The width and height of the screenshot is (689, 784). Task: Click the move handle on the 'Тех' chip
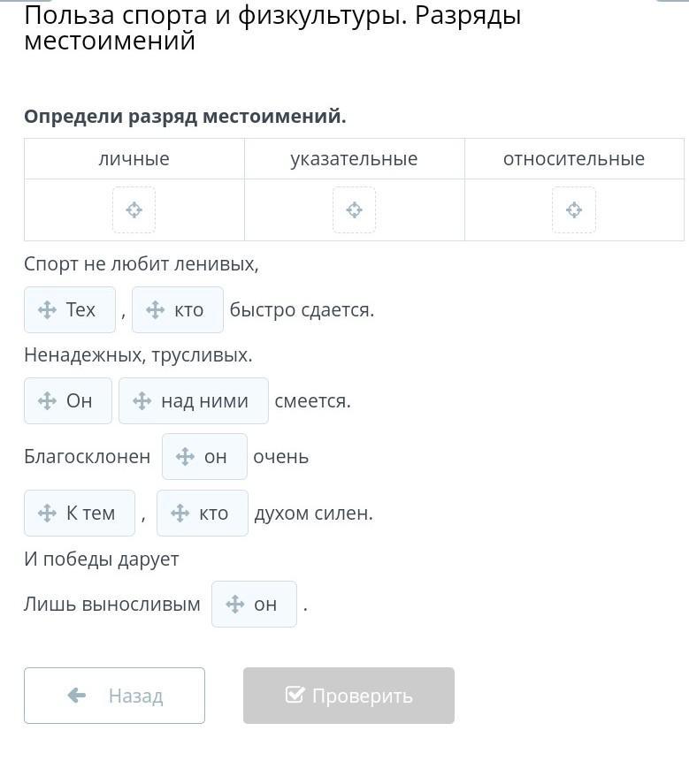(x=47, y=310)
